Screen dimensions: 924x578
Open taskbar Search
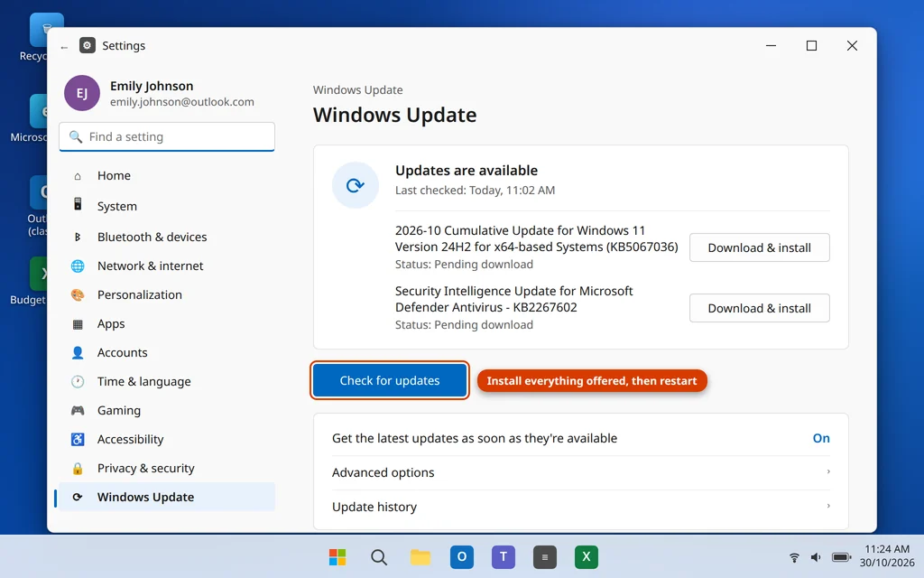pyautogui.click(x=379, y=556)
